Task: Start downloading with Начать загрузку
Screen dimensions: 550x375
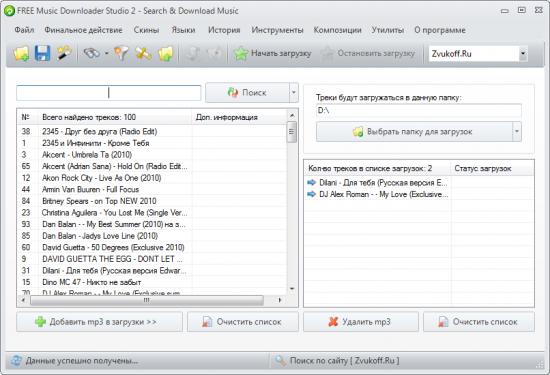Action: (273, 53)
